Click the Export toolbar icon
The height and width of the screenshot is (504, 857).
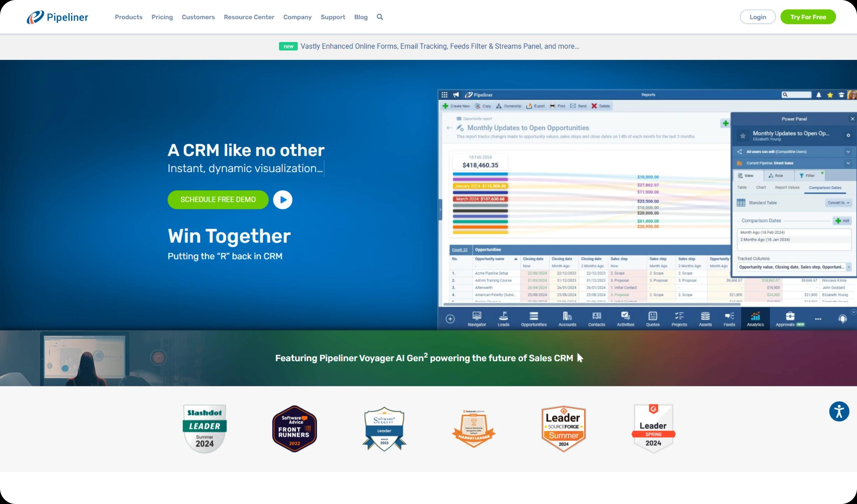tap(535, 106)
